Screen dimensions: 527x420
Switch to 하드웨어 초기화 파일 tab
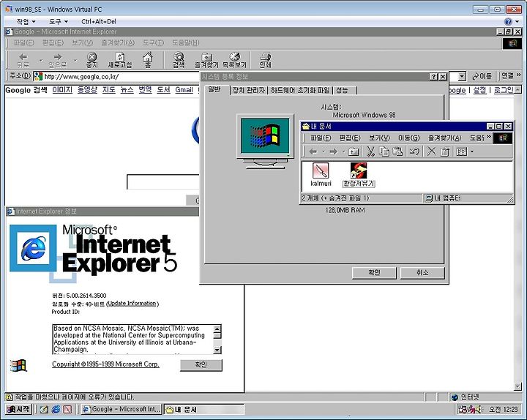[300, 90]
